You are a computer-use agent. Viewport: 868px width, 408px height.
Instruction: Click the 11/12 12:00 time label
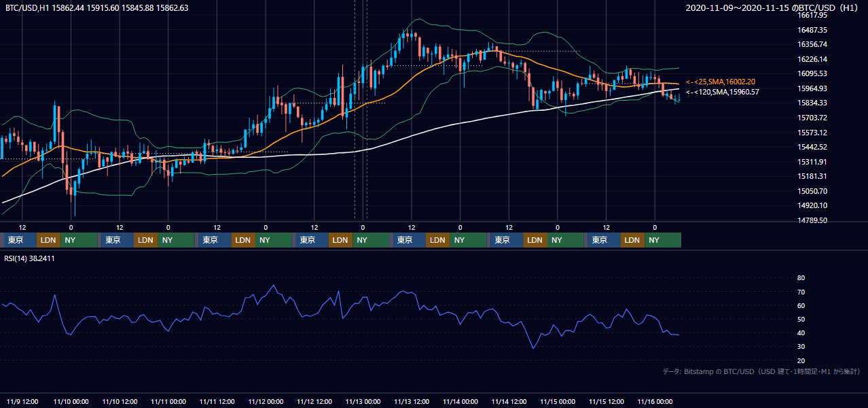pos(314,402)
